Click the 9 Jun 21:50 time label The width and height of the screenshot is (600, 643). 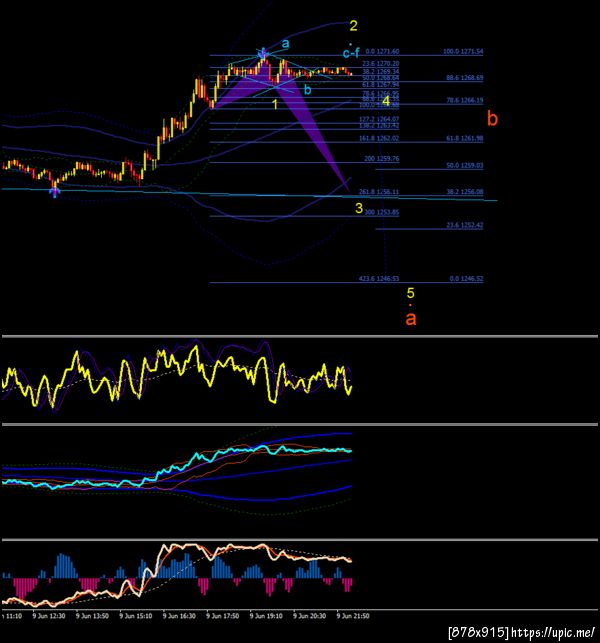353,616
